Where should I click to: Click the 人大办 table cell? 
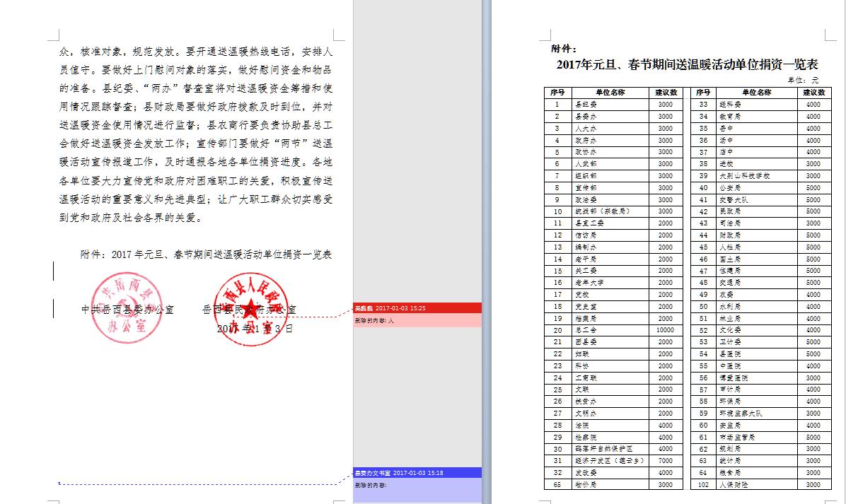click(610, 128)
